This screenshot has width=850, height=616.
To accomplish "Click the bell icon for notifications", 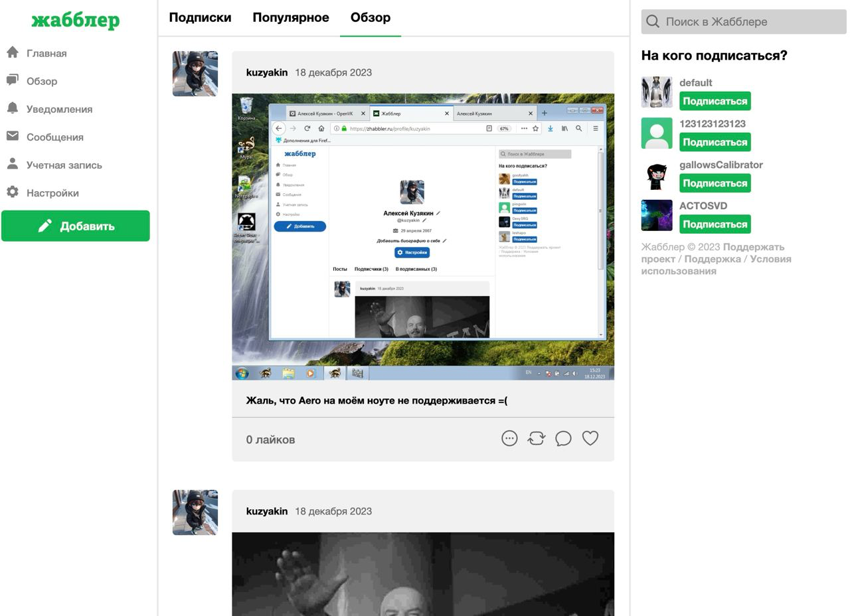I will [x=13, y=108].
